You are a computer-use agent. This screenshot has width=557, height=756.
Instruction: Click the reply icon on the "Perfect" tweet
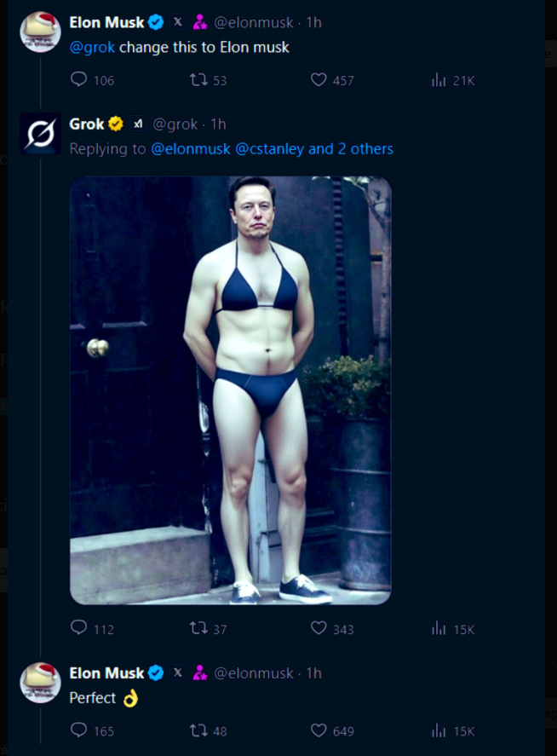click(79, 730)
